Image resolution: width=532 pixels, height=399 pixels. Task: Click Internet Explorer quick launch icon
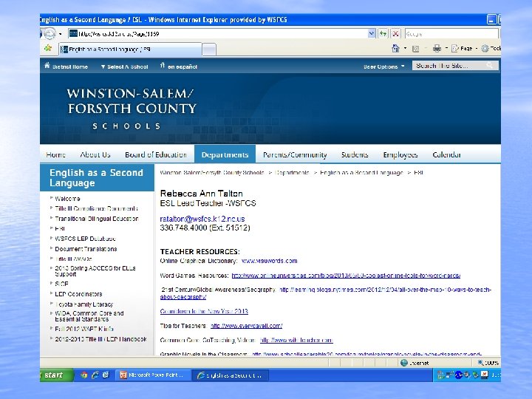tap(95, 375)
